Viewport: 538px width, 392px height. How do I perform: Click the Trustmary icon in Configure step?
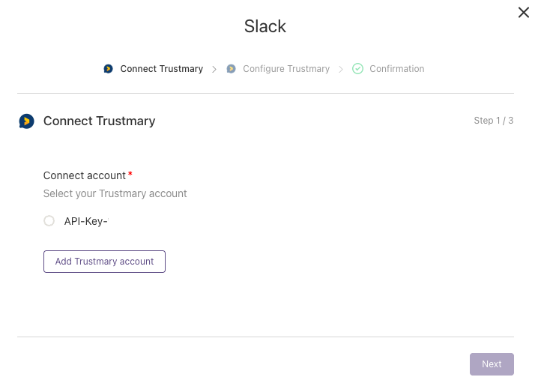pyautogui.click(x=231, y=69)
